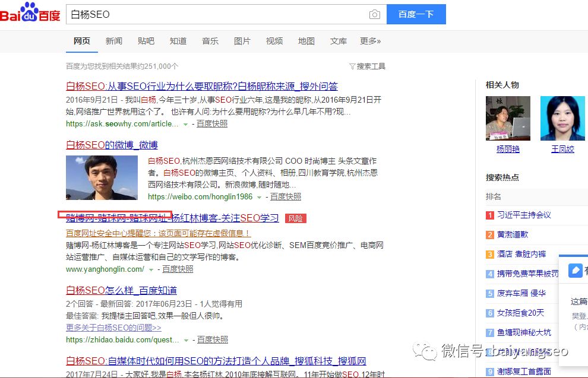The width and height of the screenshot is (588, 378).
Task: Expand green arrow beside www.yanghonglin.com URL
Action: coord(151,269)
